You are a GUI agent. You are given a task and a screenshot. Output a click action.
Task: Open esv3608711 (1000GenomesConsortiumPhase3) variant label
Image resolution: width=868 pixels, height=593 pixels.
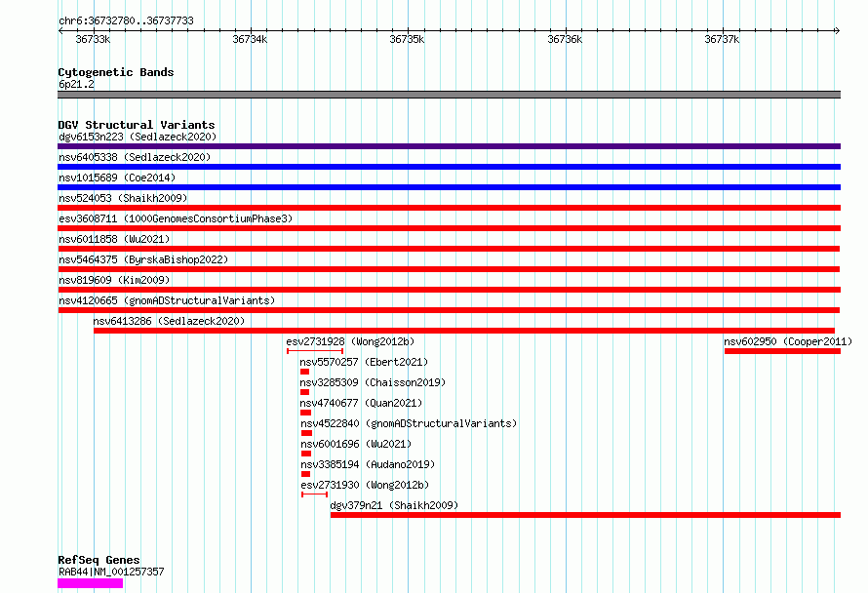click(176, 218)
